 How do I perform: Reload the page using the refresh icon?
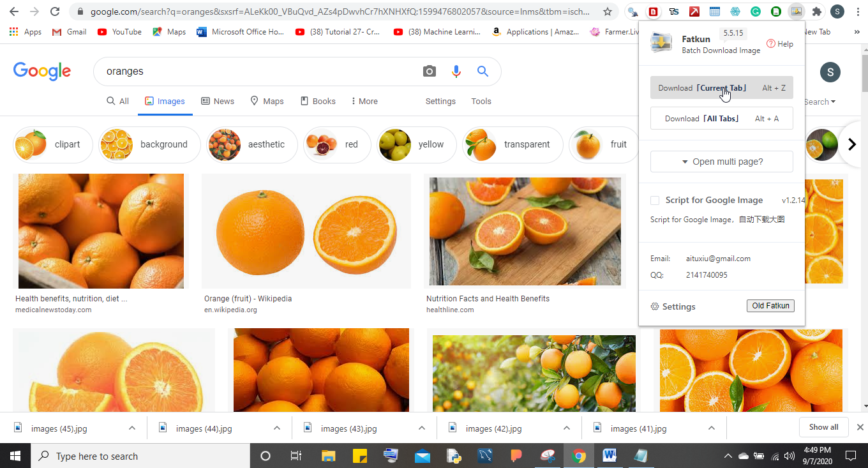click(x=55, y=11)
